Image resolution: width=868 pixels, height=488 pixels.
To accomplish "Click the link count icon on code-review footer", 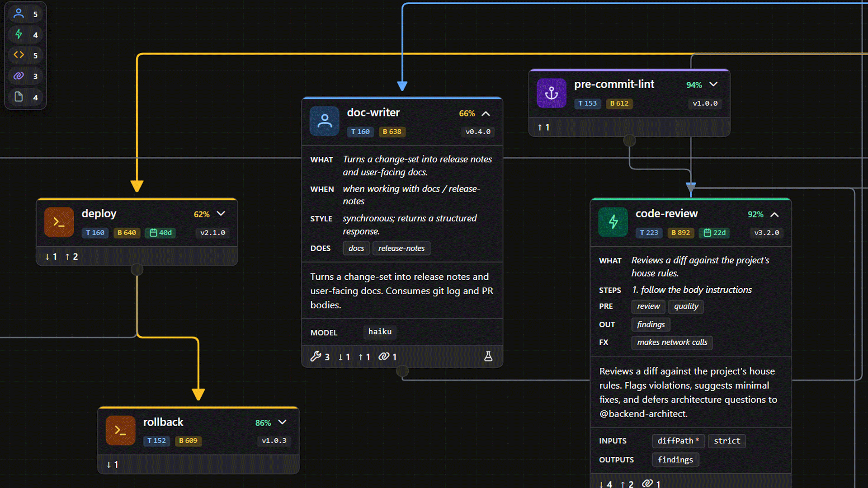I will pos(651,483).
